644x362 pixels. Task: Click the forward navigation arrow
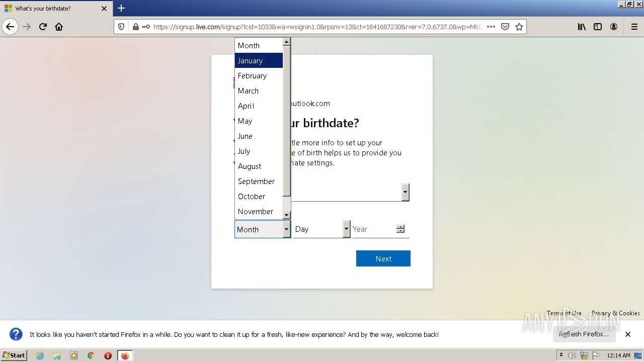[27, 27]
